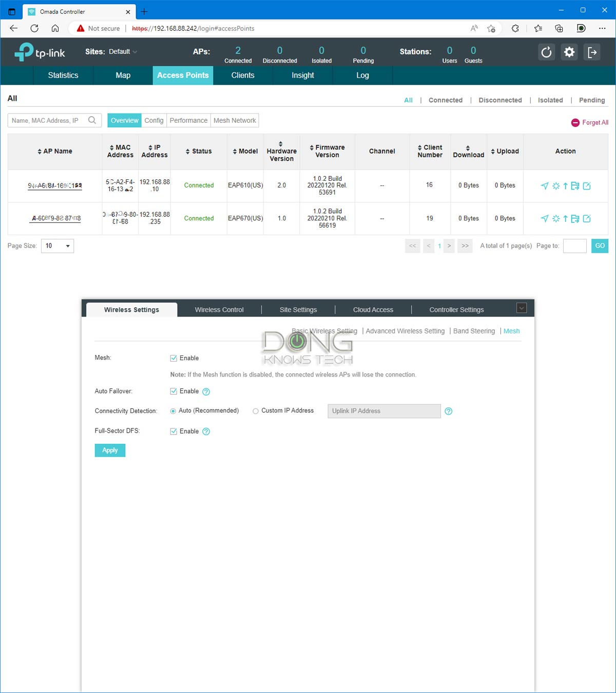Click the Apply button
The width and height of the screenshot is (616, 693).
tap(110, 451)
